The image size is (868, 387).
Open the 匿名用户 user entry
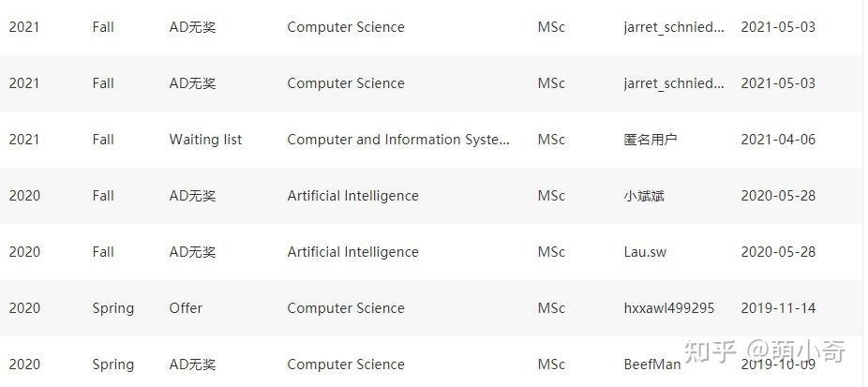(x=651, y=140)
